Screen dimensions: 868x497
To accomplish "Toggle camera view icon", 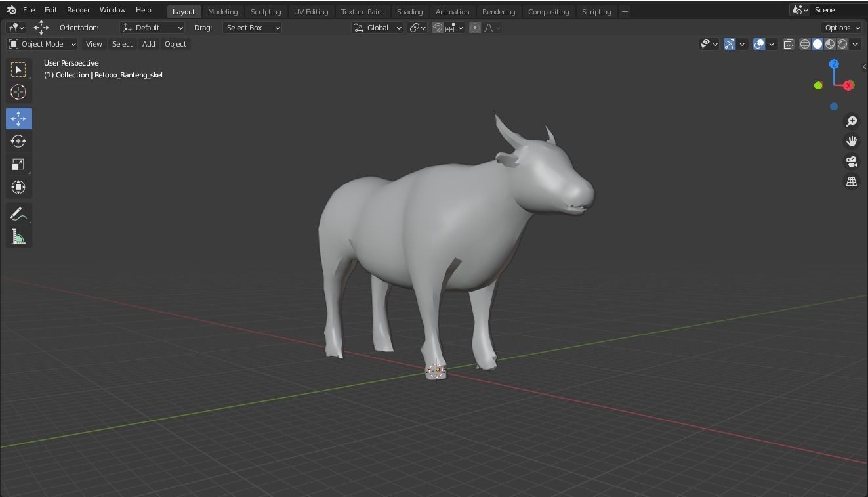I will click(x=852, y=162).
